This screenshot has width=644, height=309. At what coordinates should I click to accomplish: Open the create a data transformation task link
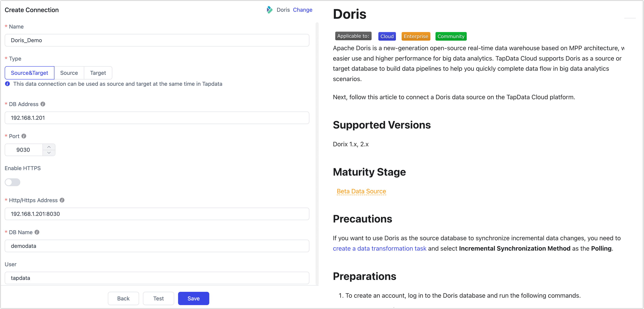(x=380, y=248)
